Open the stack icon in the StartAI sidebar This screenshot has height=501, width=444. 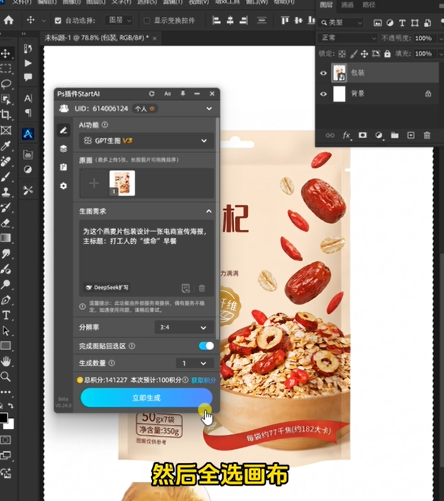click(x=63, y=149)
